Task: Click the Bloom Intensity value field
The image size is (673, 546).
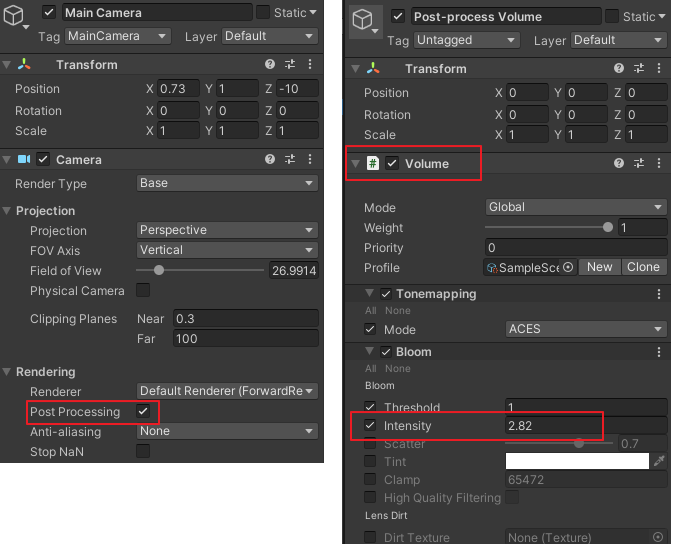Action: [x=586, y=425]
